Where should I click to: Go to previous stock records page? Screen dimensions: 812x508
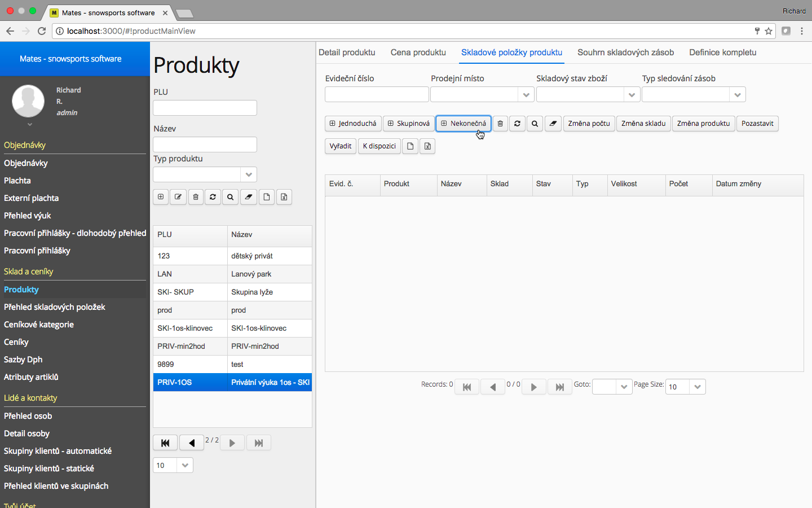pos(493,387)
